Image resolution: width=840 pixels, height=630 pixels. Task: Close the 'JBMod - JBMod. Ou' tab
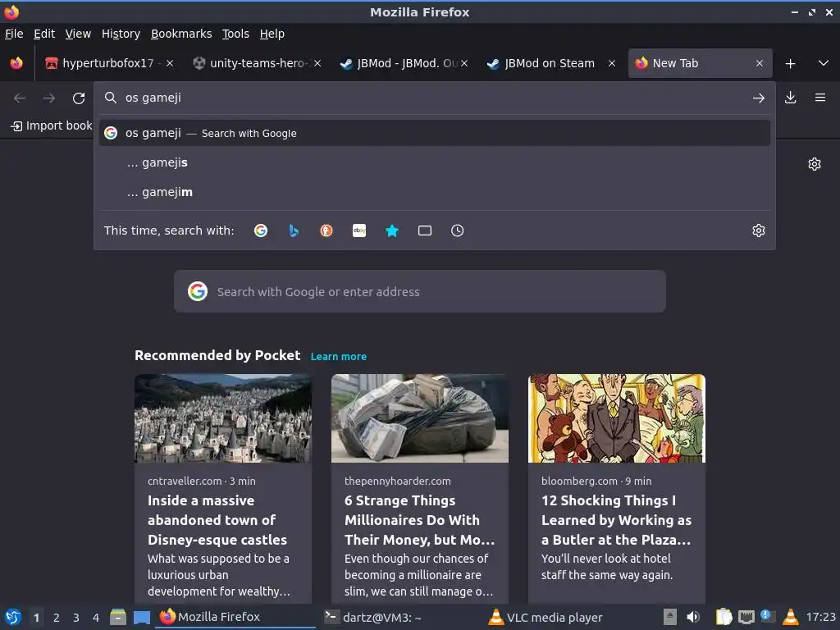click(x=464, y=63)
